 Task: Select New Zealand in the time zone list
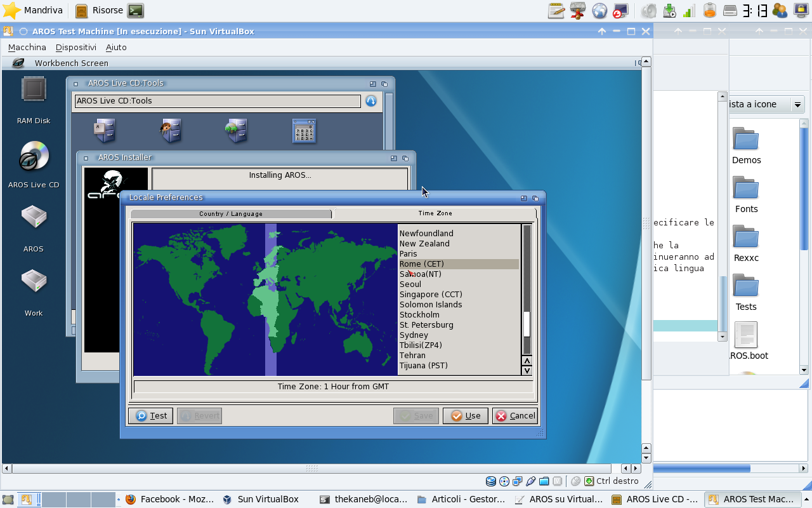point(459,244)
